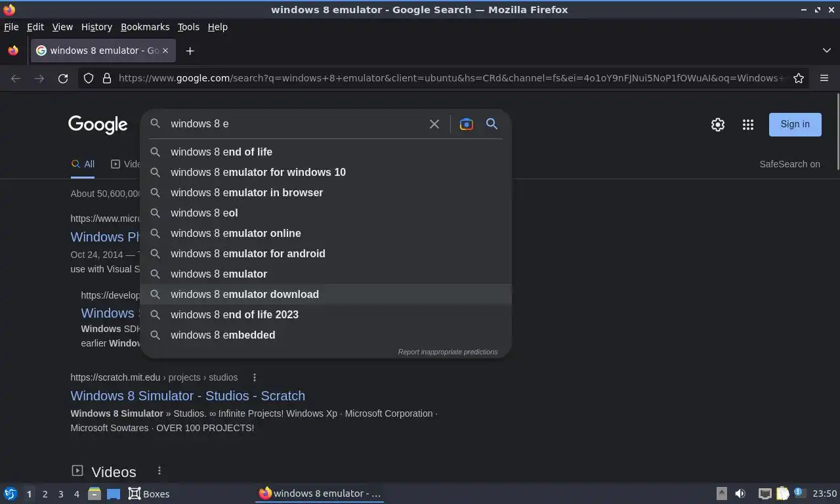Click the page vertical scrollbar
The width and height of the screenshot is (840, 504).
click(x=837, y=131)
